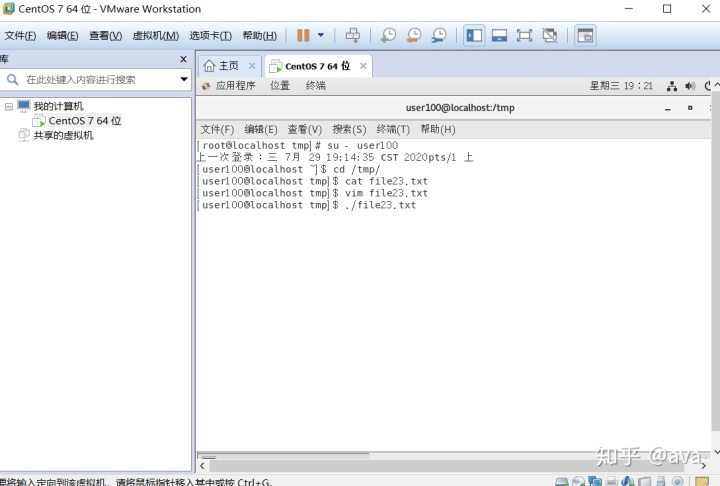Toggle the console view button
The height and width of the screenshot is (486, 720).
click(x=585, y=35)
